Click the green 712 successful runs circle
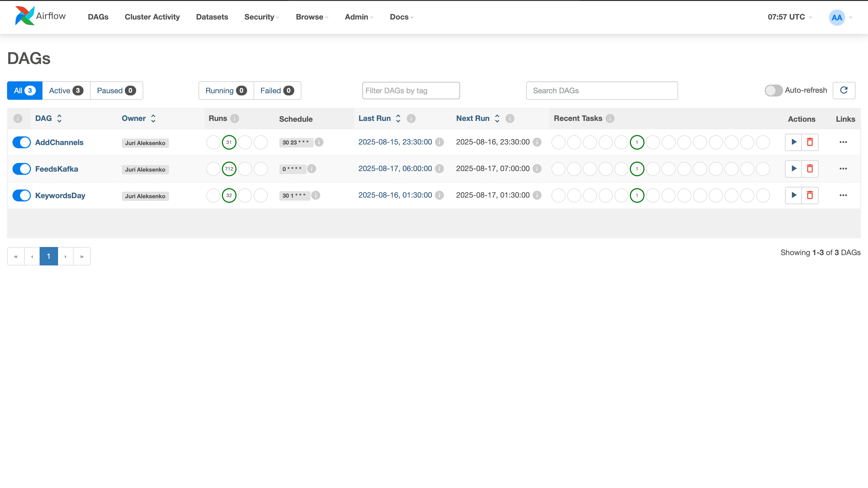 click(229, 169)
